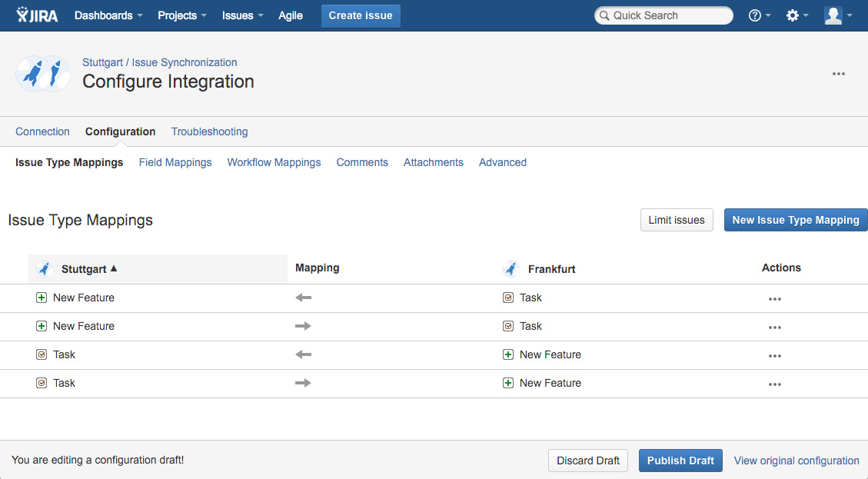Open the user profile avatar menu
Screen dimensions: 868x479
click(x=837, y=15)
